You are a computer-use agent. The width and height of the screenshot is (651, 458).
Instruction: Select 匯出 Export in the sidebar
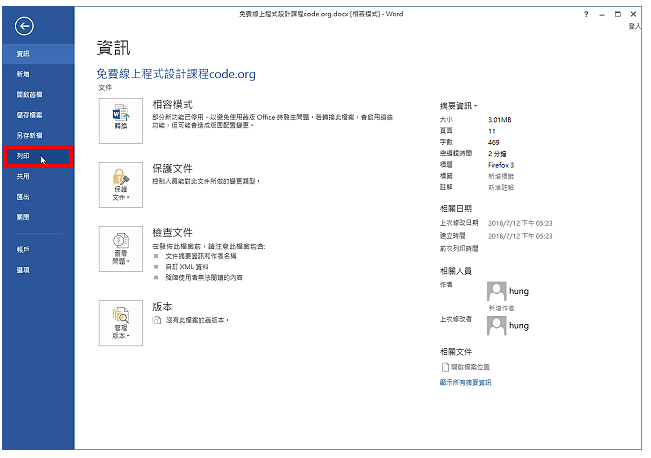click(38, 197)
